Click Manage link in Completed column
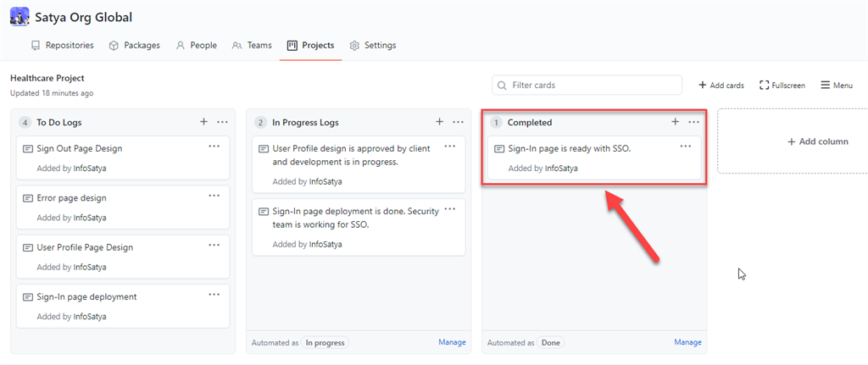 coord(687,342)
